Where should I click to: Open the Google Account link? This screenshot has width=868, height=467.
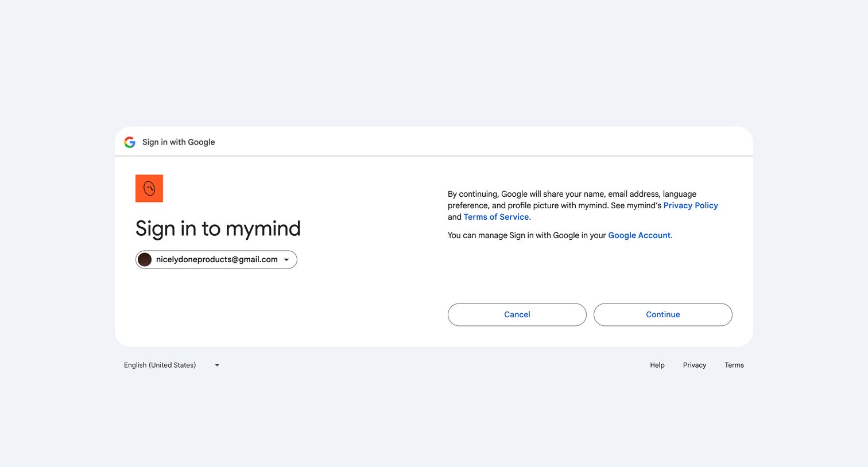click(639, 235)
